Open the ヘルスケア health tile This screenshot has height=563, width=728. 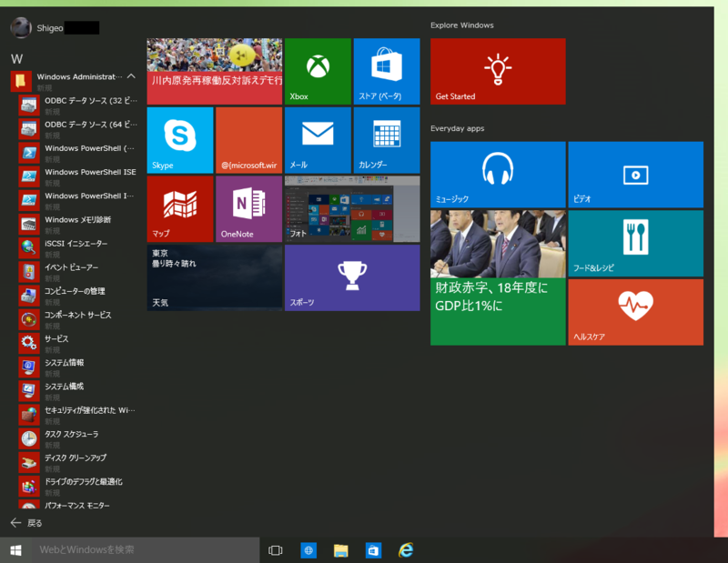click(635, 312)
